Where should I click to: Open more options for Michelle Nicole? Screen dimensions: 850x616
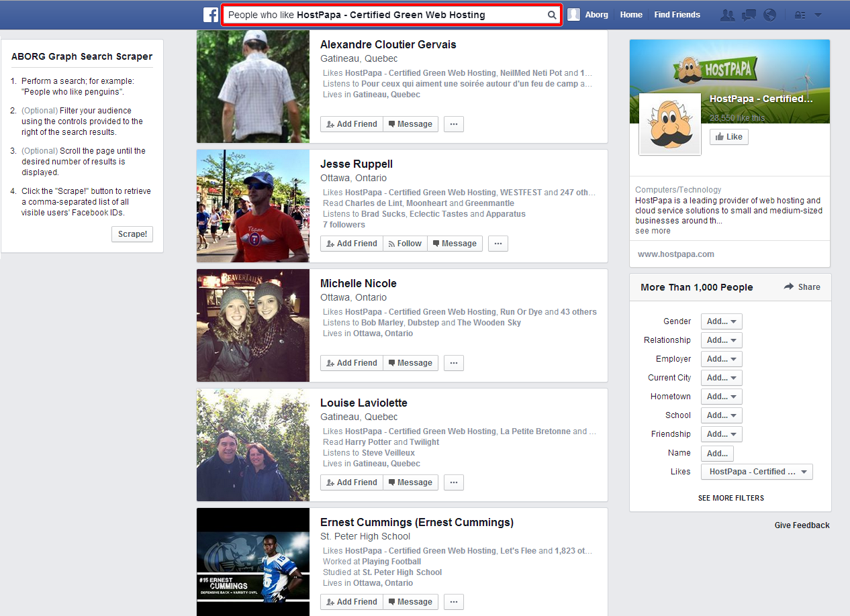pyautogui.click(x=454, y=363)
